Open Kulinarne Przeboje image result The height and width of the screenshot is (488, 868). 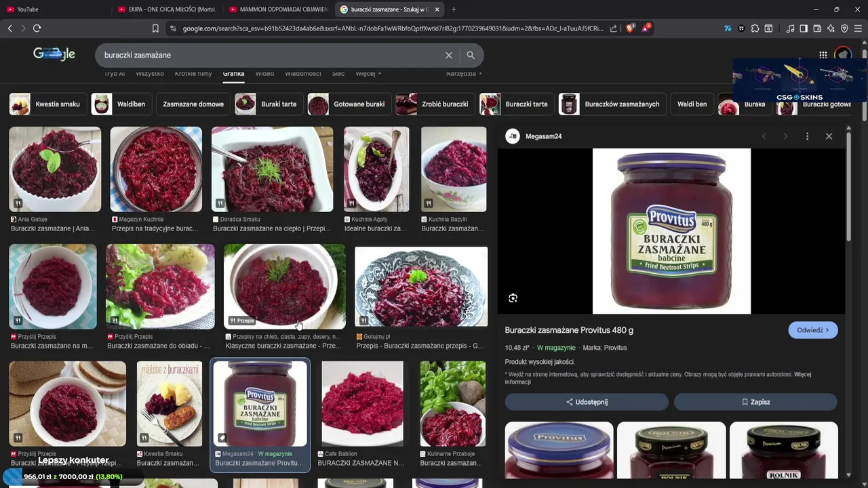(x=453, y=404)
